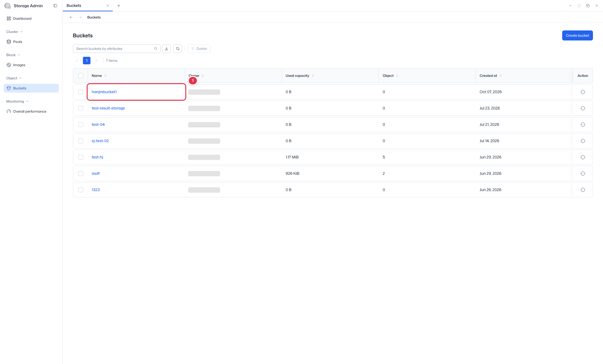The width and height of the screenshot is (603, 364).
Task: Open Images in the sidebar
Action: 31,65
